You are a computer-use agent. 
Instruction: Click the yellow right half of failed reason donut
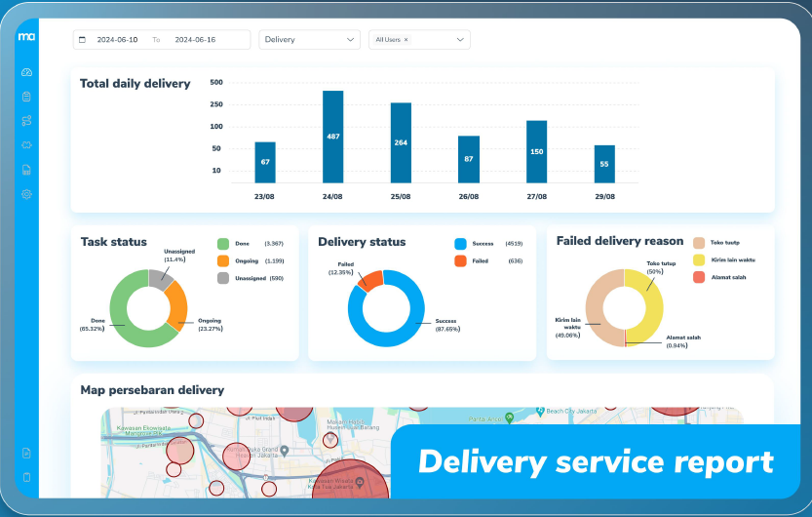coord(654,307)
